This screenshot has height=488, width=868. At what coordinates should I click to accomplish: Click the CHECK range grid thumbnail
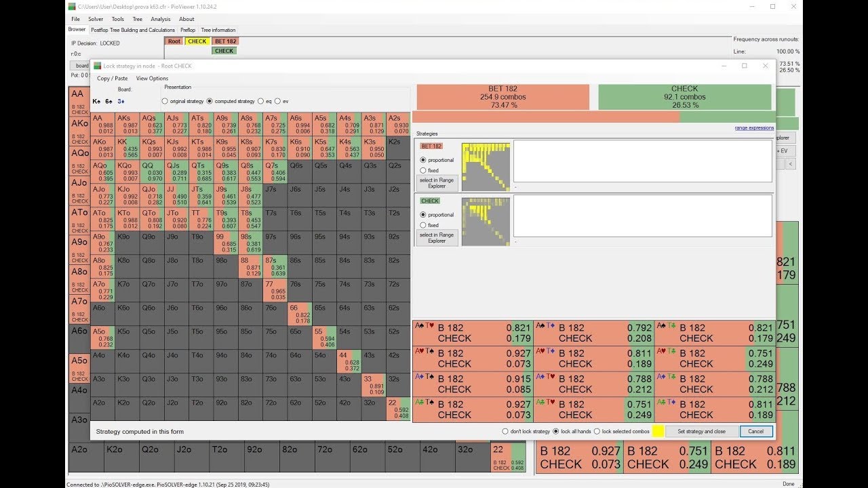[x=486, y=222]
